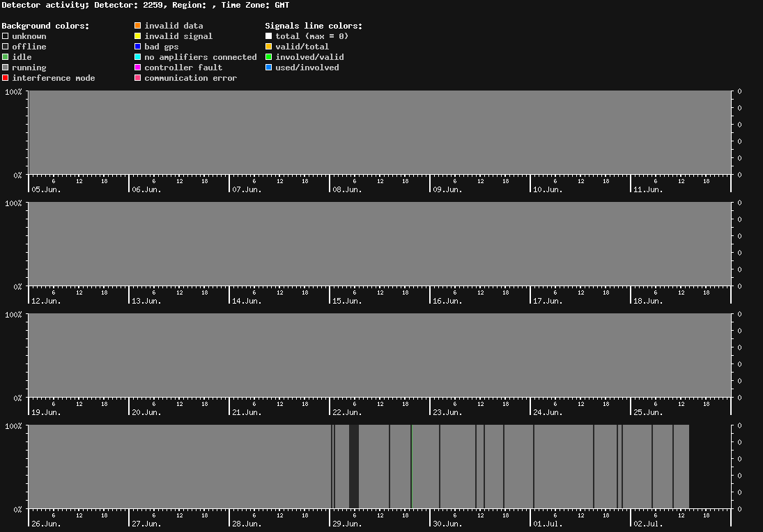
Task: Click the 11.Jun. date label
Action: click(x=648, y=189)
